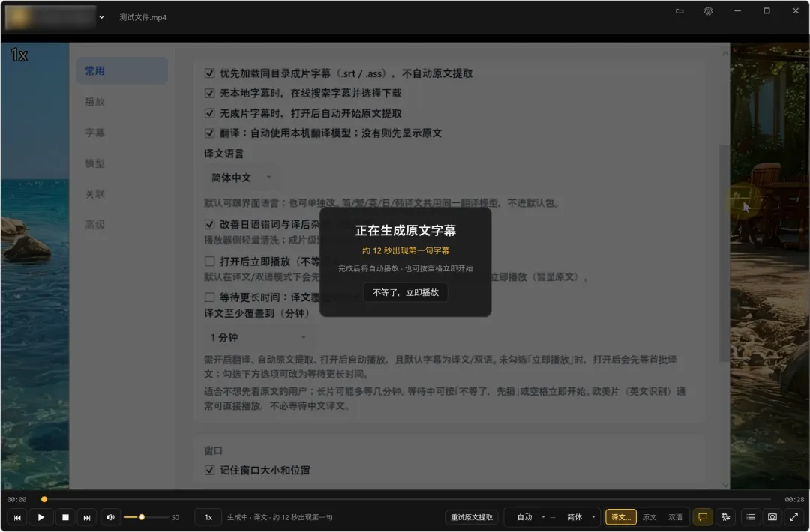
Task: Open the playlist icon
Action: click(751, 516)
